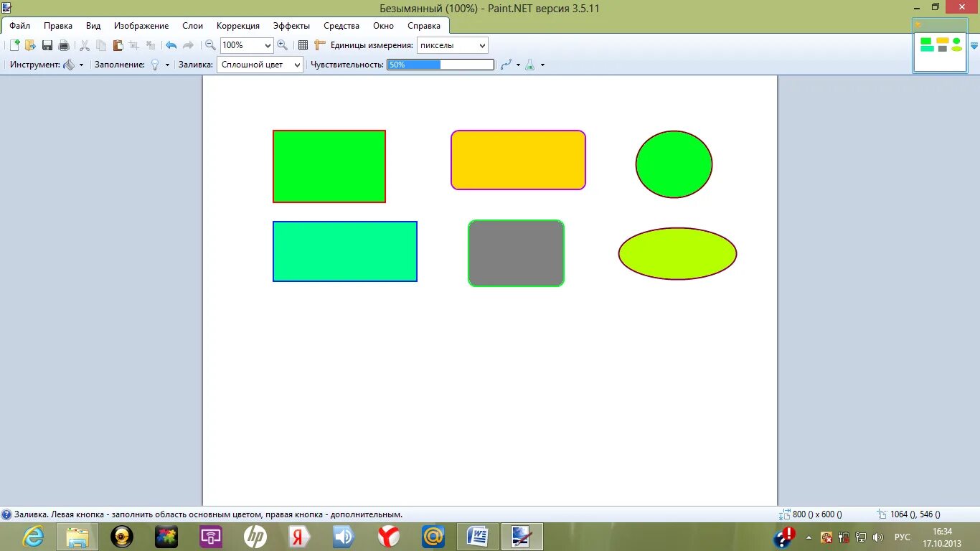Open the units dropdown showing пикселы
The height and width of the screenshot is (551, 980).
point(453,45)
